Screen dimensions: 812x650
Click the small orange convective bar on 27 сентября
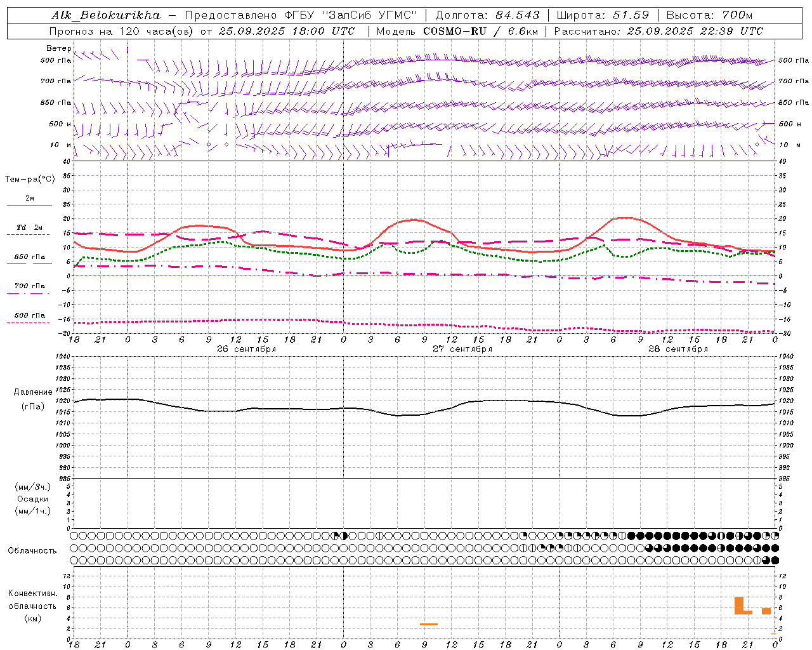click(429, 624)
